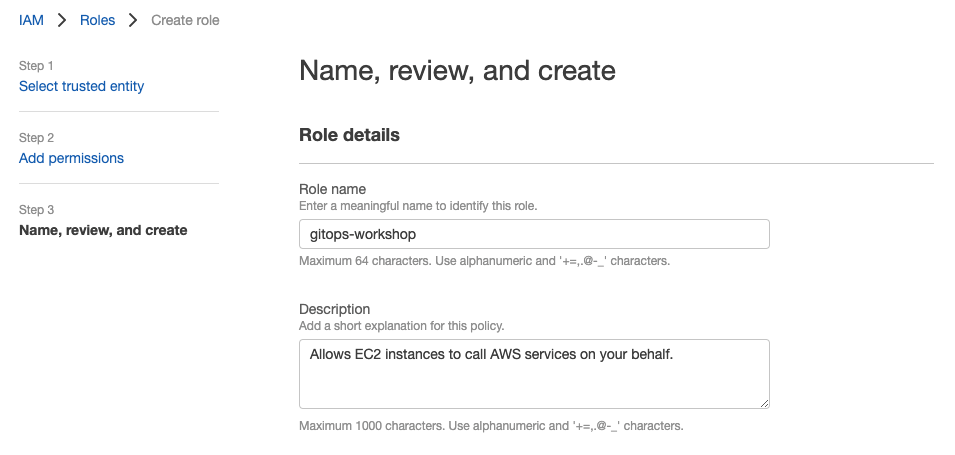
Task: Return to Select trusted entity step
Action: point(82,86)
